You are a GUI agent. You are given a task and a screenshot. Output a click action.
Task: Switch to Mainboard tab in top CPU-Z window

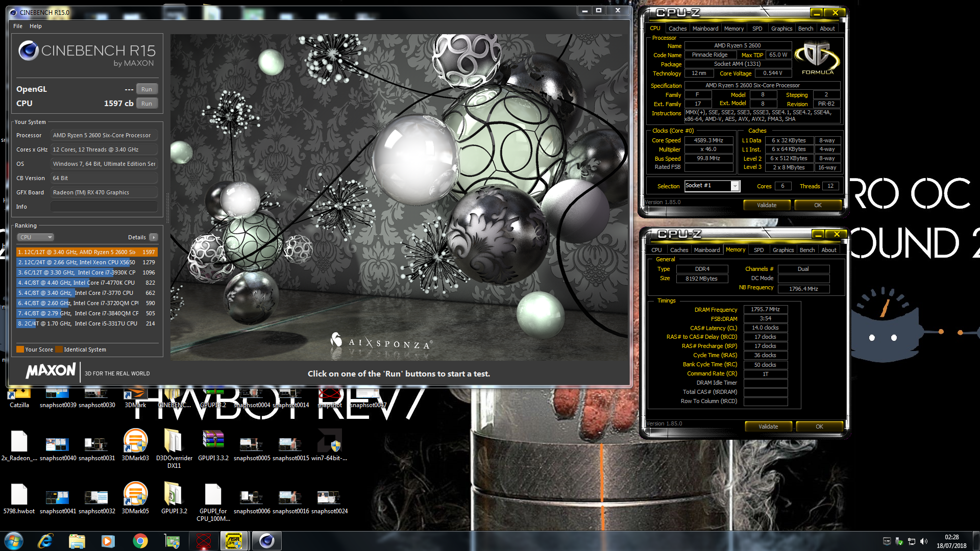coord(705,29)
